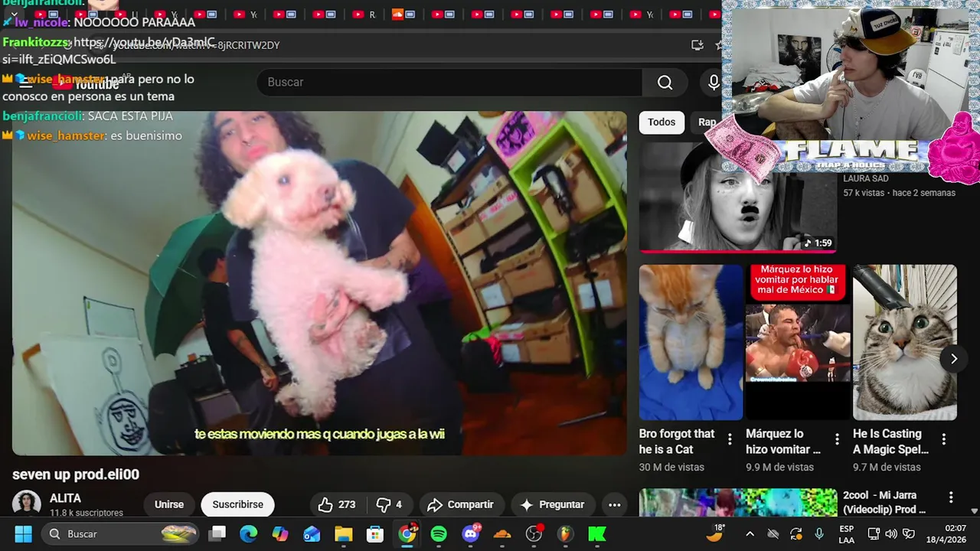Open options menu for He Is Casting A Magic Spell
The image size is (980, 551).
point(943,439)
